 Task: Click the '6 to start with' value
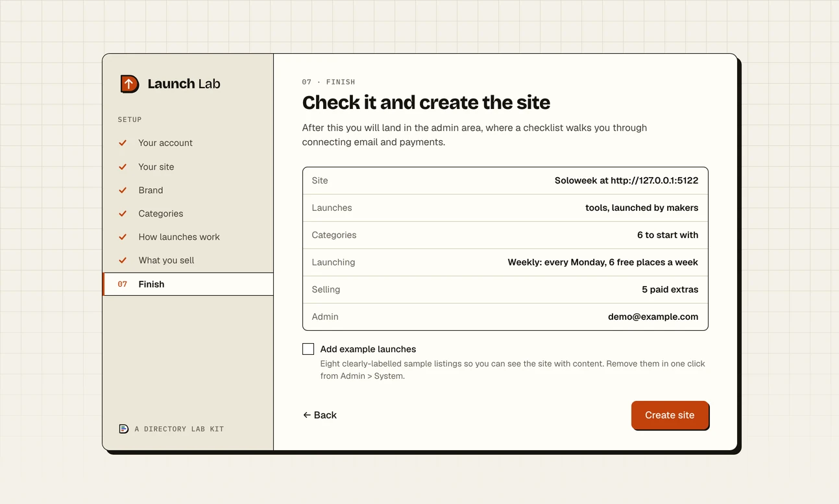(668, 235)
